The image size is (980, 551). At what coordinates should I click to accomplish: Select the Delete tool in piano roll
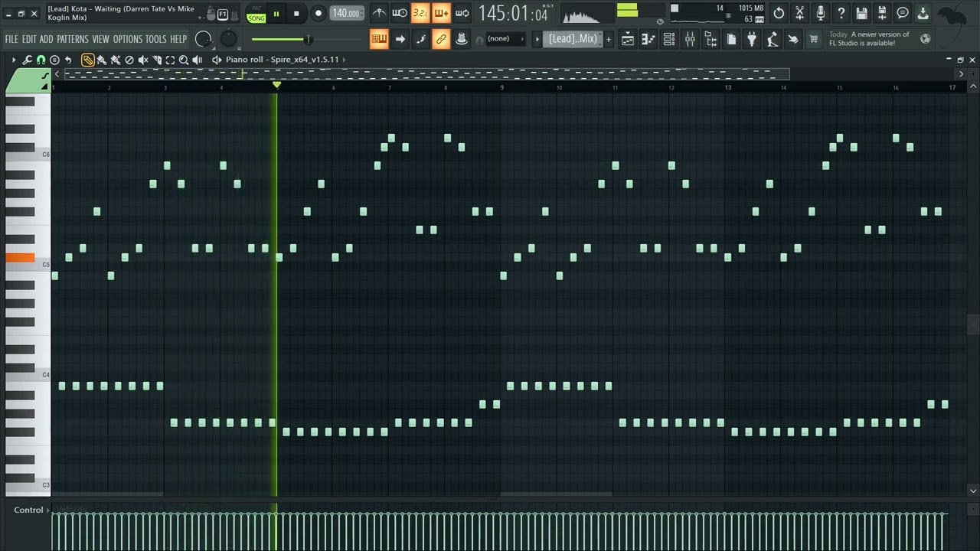point(129,60)
